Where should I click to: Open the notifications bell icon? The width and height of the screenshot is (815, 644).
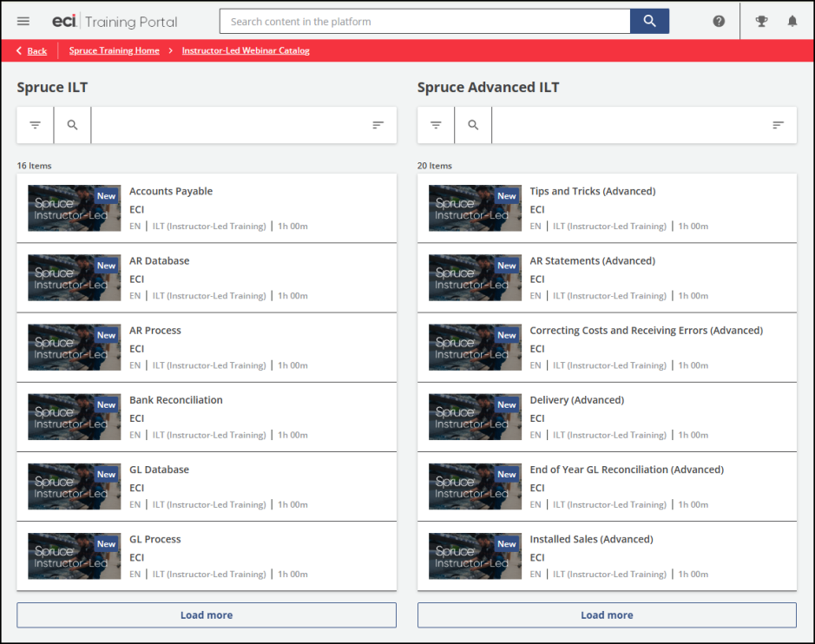click(792, 22)
